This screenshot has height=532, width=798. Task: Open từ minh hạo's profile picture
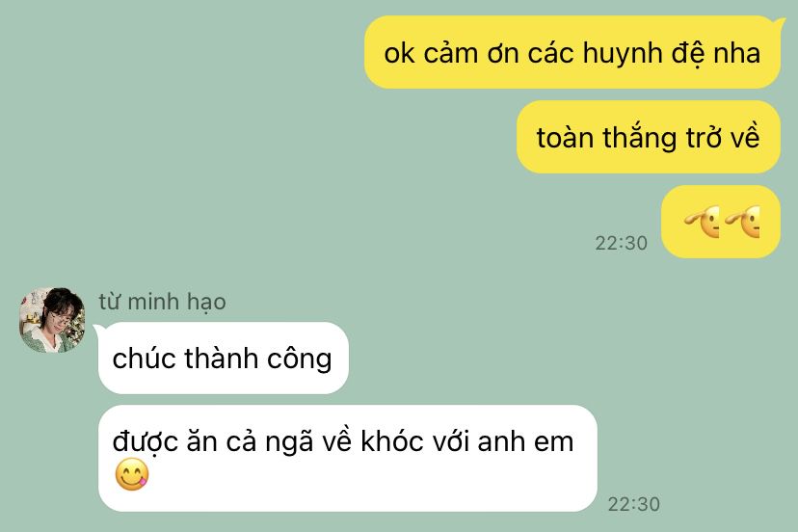[52, 320]
